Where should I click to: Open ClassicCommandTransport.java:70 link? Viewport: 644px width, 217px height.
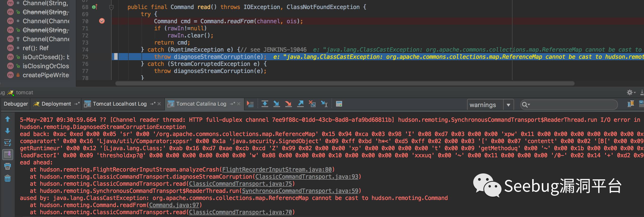(240, 212)
